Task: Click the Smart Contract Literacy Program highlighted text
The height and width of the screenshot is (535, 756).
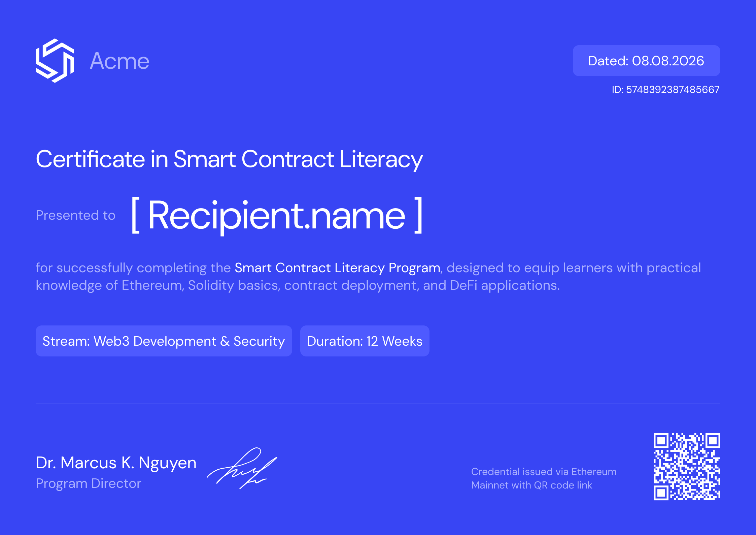Action: (337, 267)
